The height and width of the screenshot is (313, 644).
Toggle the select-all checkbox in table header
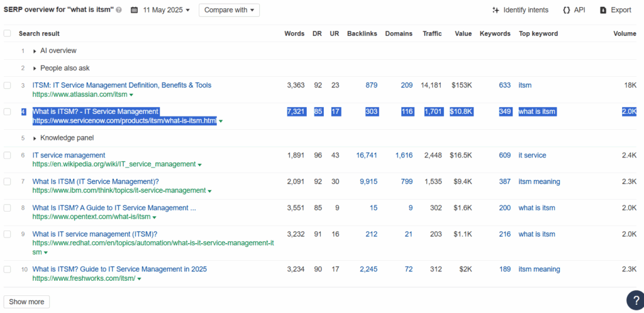click(x=8, y=33)
